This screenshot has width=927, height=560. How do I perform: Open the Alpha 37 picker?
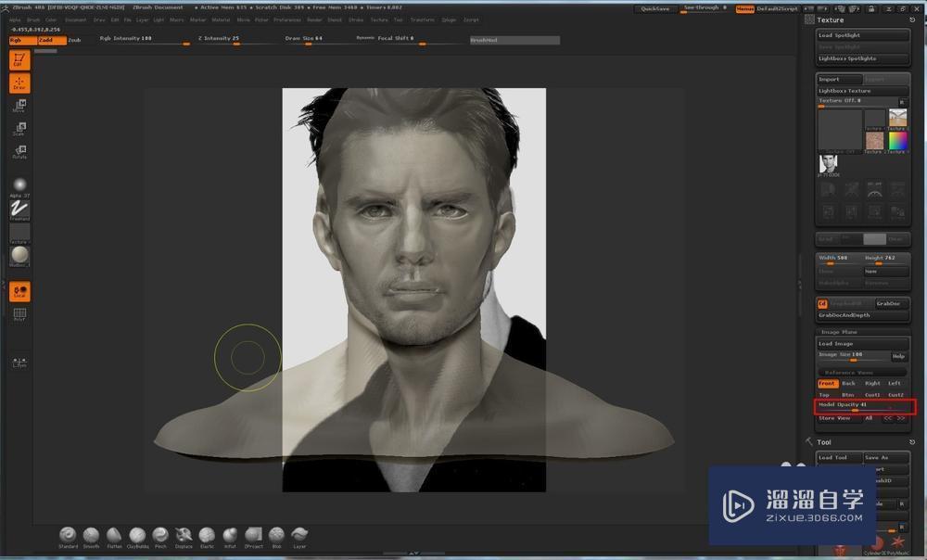pyautogui.click(x=19, y=187)
